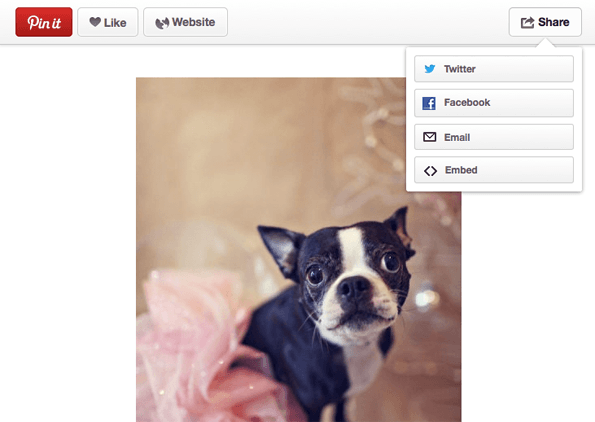595x422 pixels.
Task: Click the blue Twitter bird icon
Action: coord(430,69)
